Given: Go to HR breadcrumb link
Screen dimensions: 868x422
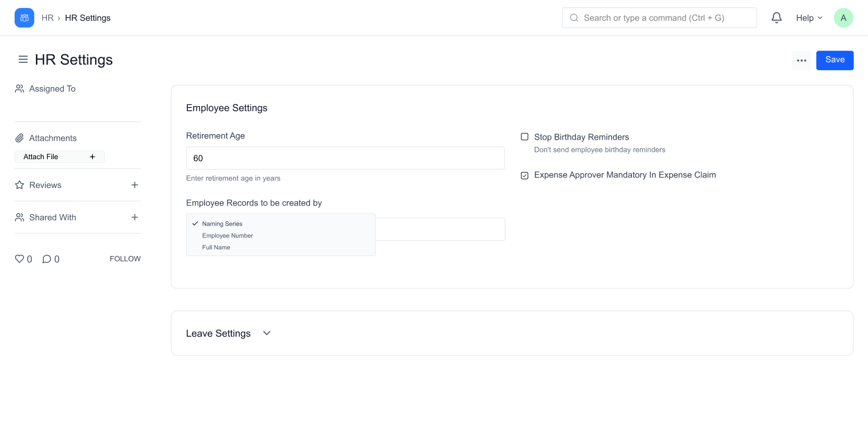Looking at the screenshot, I should pyautogui.click(x=47, y=18).
